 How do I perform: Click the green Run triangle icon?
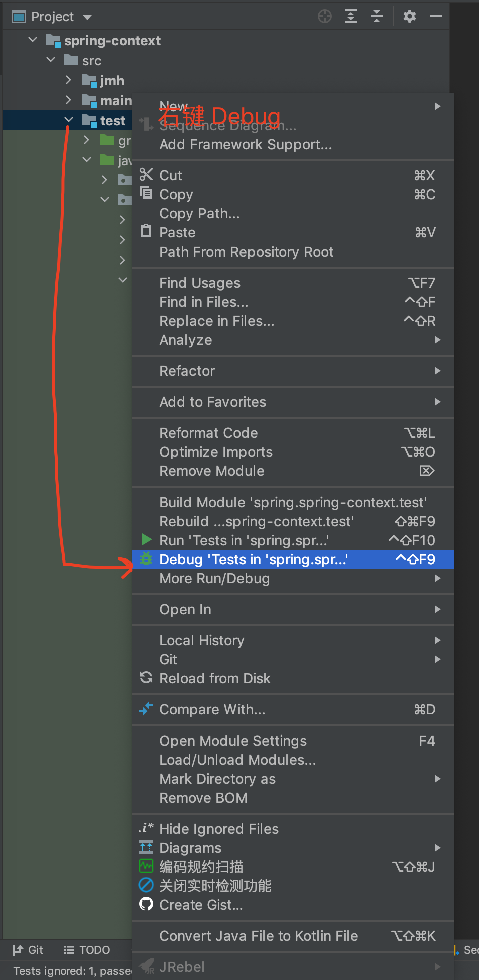[147, 540]
